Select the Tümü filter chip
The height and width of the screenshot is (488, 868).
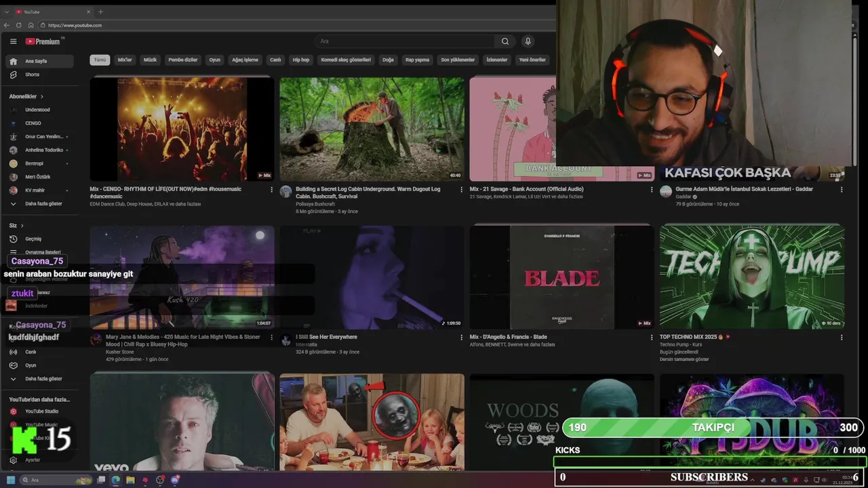click(100, 60)
